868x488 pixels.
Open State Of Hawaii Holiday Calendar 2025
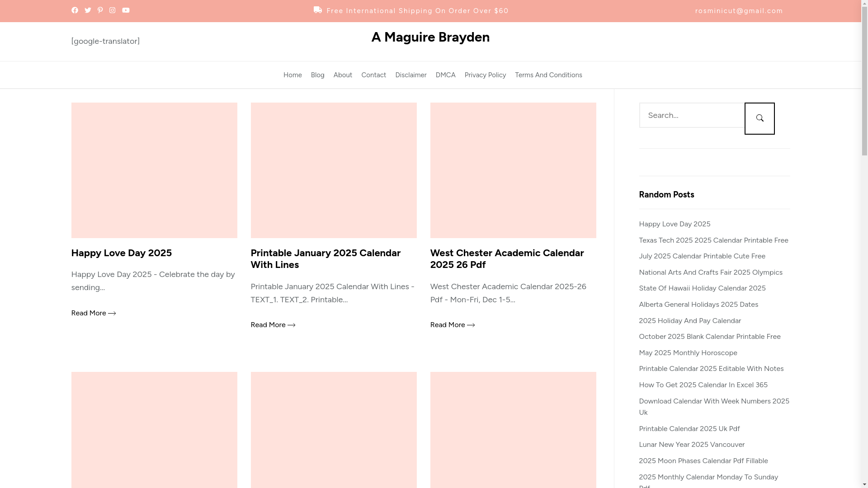point(702,288)
